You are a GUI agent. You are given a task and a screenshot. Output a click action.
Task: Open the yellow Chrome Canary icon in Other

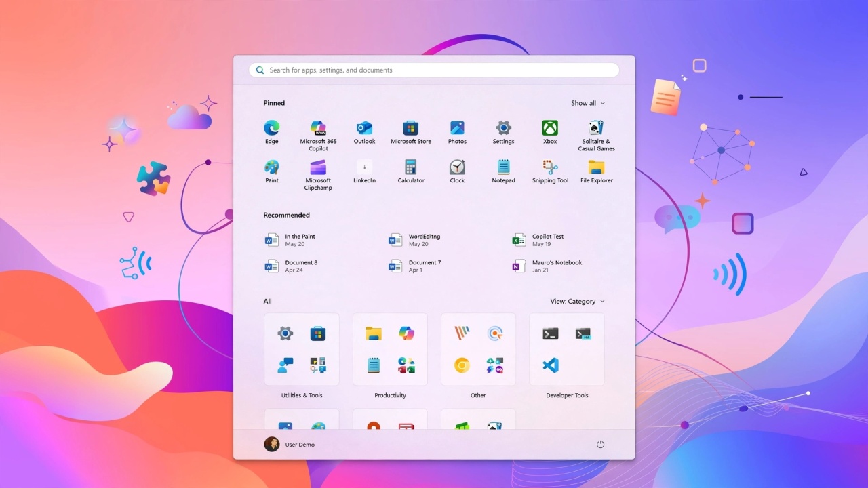[462, 365]
